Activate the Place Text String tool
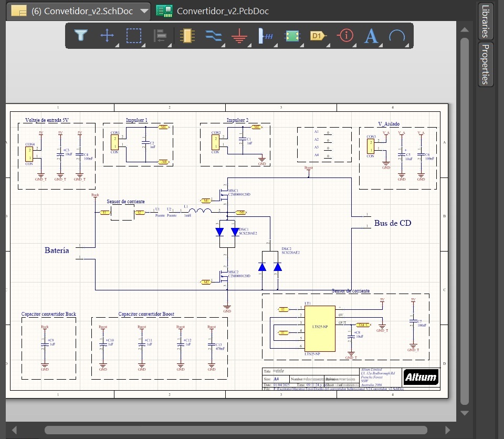 371,36
